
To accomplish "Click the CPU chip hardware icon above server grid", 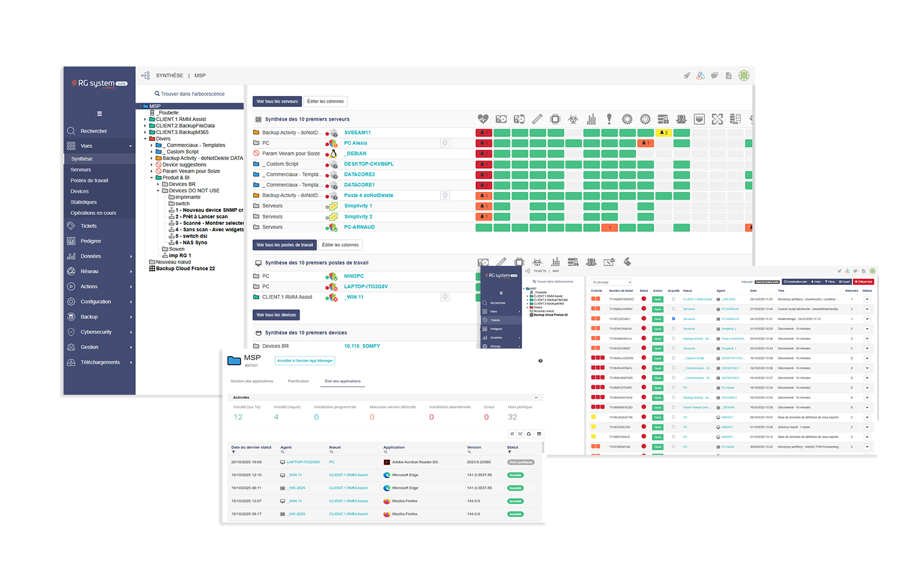I will coord(556,119).
